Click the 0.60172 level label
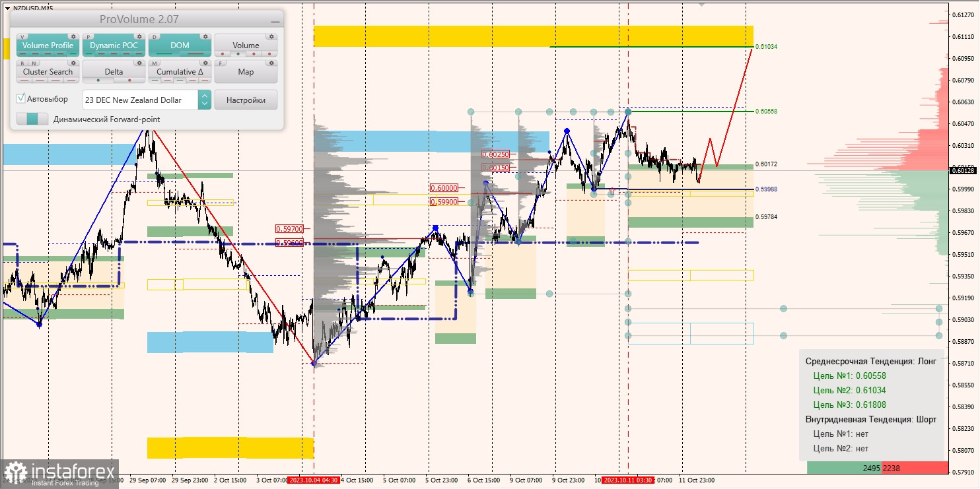 click(767, 164)
